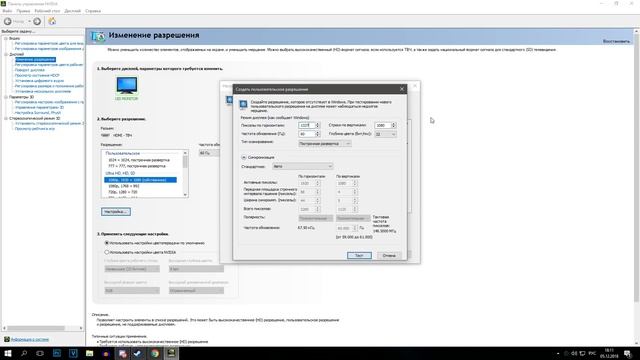This screenshot has width=640, height=360.
Task: Open Windows Start menu
Action: [x=8, y=353]
